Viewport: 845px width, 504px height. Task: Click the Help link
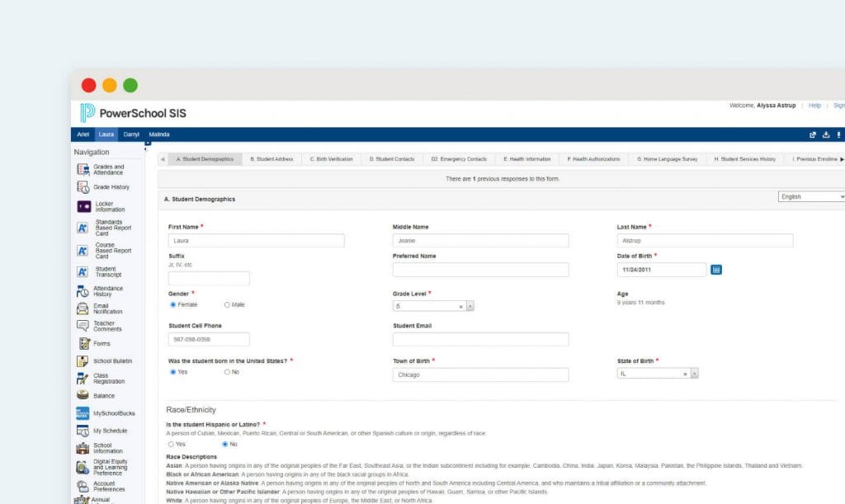814,106
